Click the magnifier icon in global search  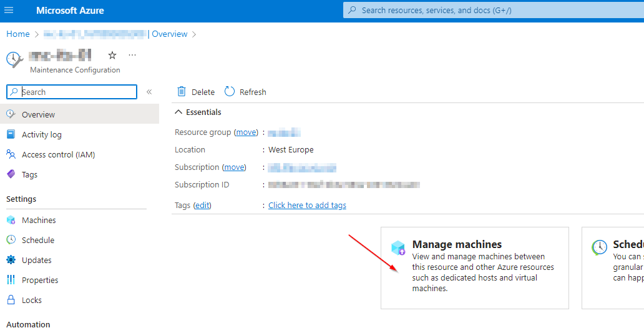[x=352, y=10]
